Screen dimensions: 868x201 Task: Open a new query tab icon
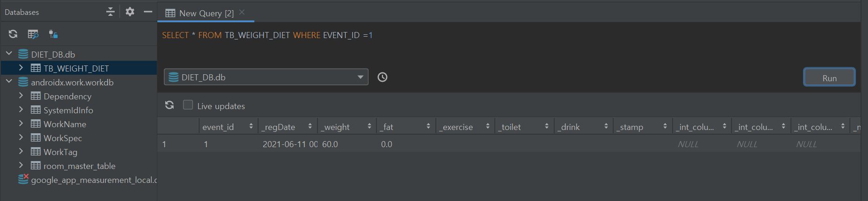[33, 34]
